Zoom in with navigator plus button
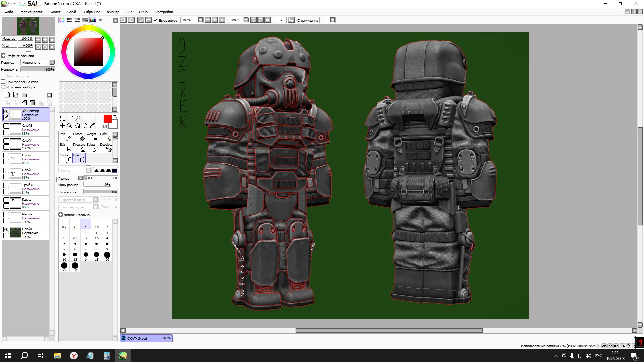Viewport: 644px width, 362px height. pos(45,40)
